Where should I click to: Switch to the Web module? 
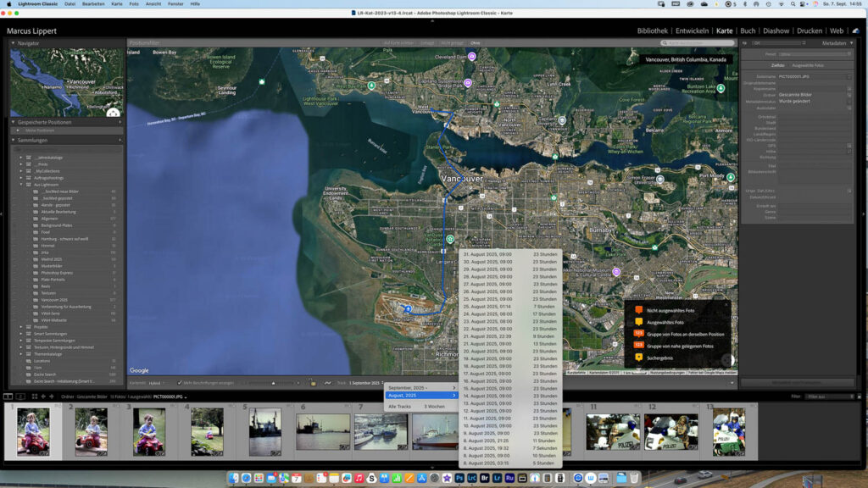click(x=837, y=31)
